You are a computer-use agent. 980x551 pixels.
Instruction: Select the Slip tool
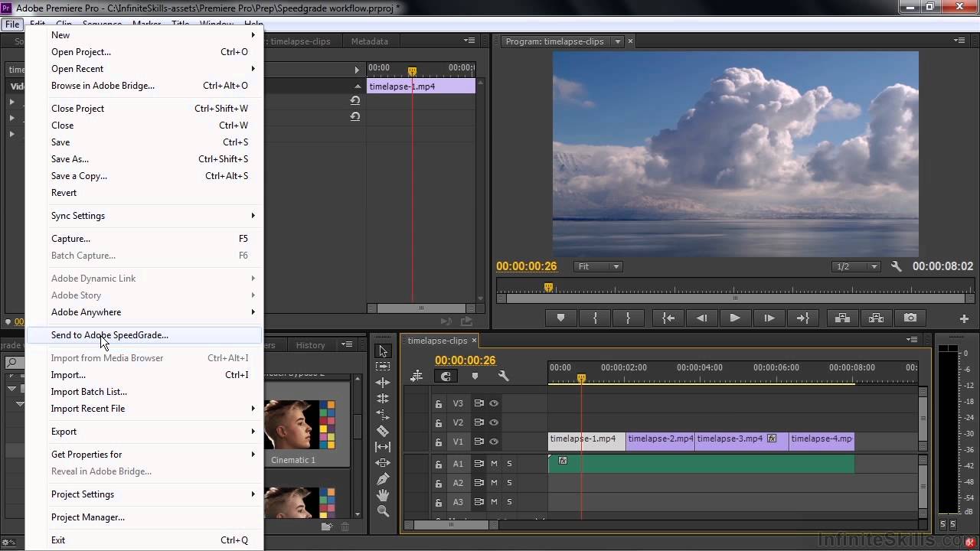pos(383,447)
